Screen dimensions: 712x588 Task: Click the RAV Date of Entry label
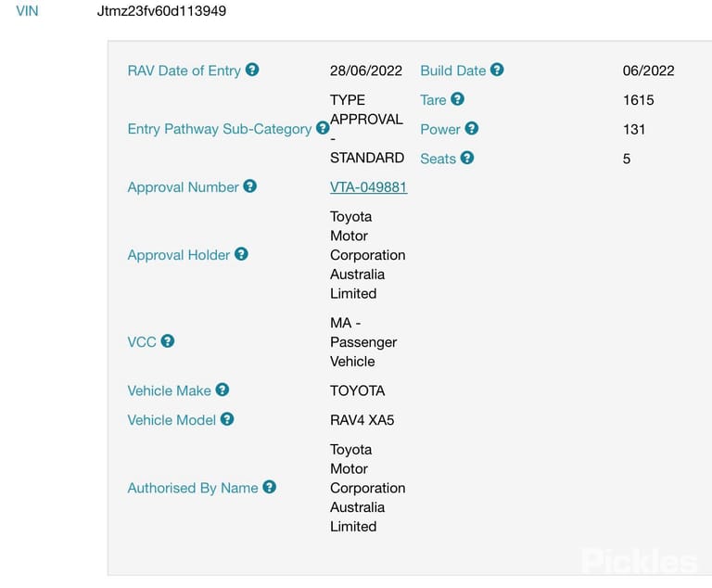184,70
